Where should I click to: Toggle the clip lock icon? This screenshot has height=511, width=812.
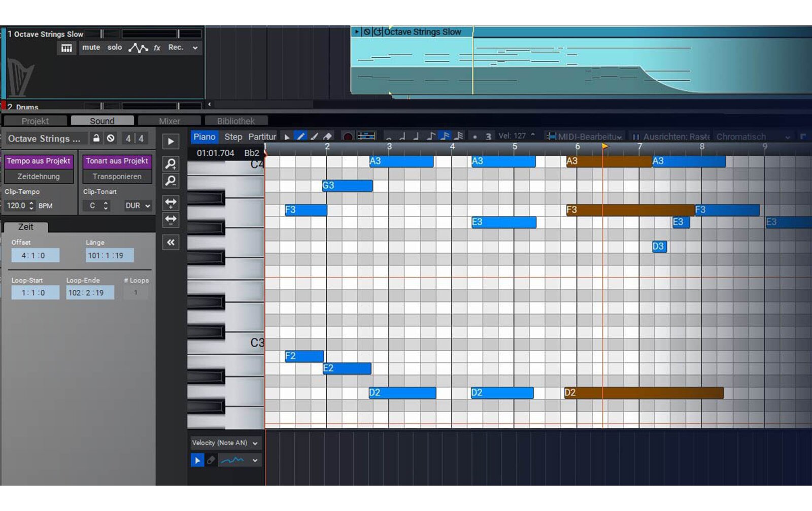point(96,138)
